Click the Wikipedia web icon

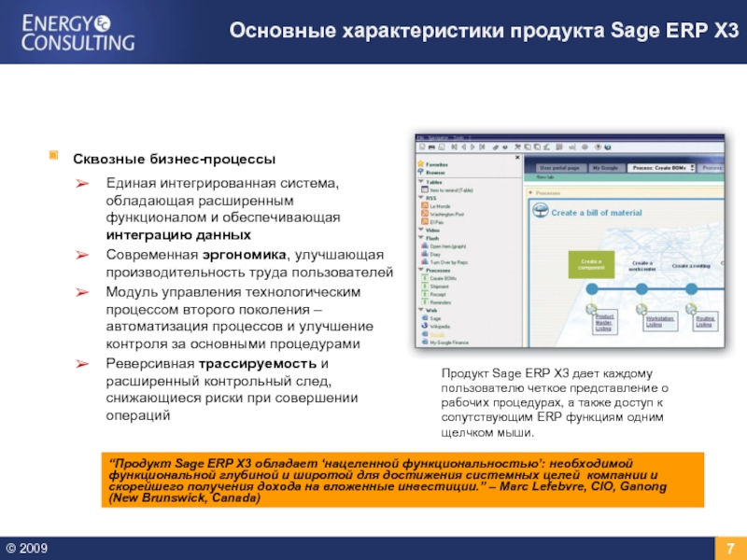pyautogui.click(x=425, y=326)
